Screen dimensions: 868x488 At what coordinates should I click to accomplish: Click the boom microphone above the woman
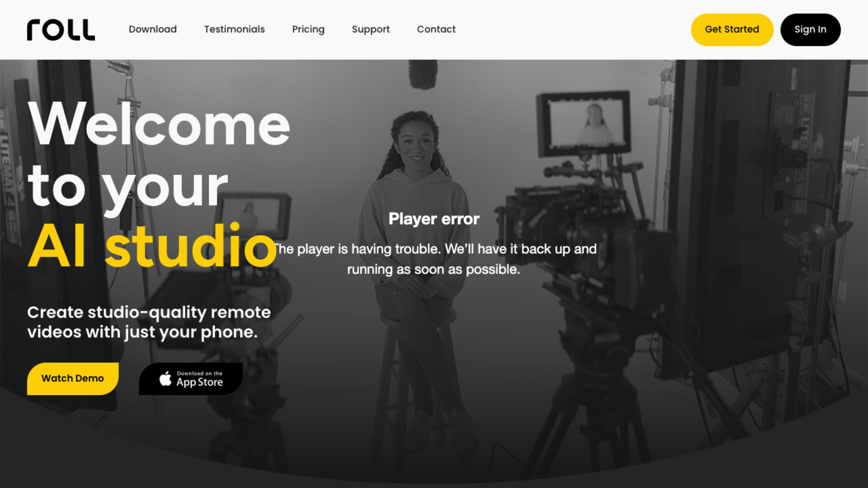coord(423,74)
